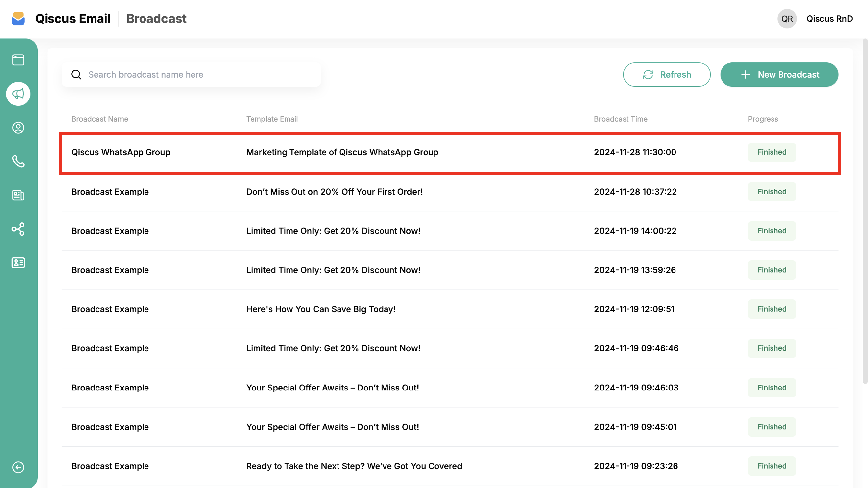Focus the search broadcast name field
868x488 pixels.
click(x=191, y=75)
